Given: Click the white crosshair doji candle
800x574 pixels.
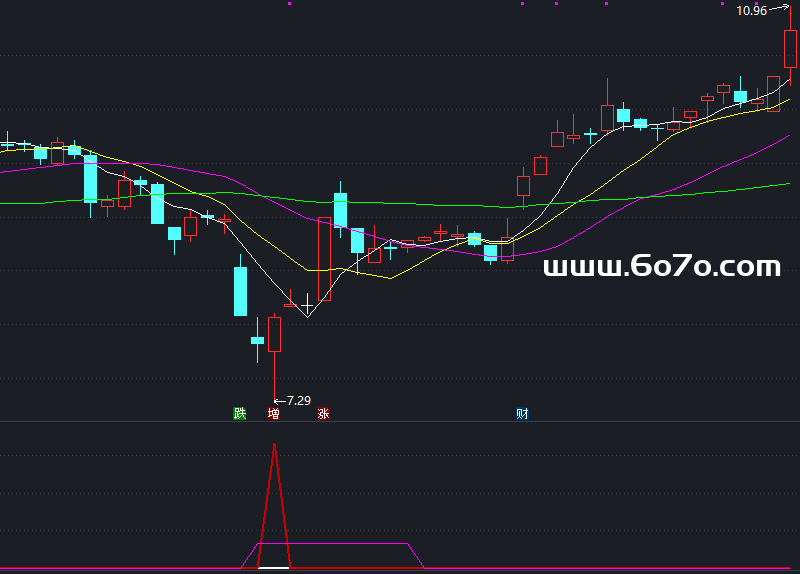Looking at the screenshot, I should [x=307, y=306].
